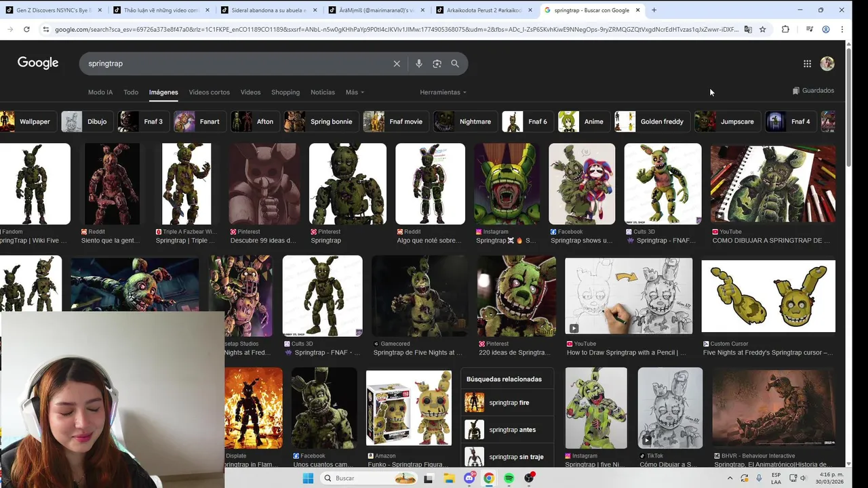Click the address bar URL
The height and width of the screenshot is (488, 868).
(x=397, y=29)
